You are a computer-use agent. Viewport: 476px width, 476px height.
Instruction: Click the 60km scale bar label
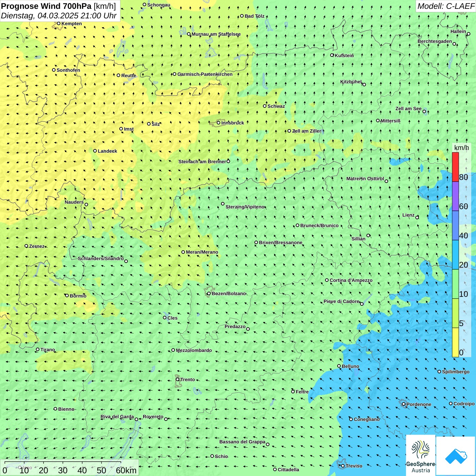pos(126,470)
